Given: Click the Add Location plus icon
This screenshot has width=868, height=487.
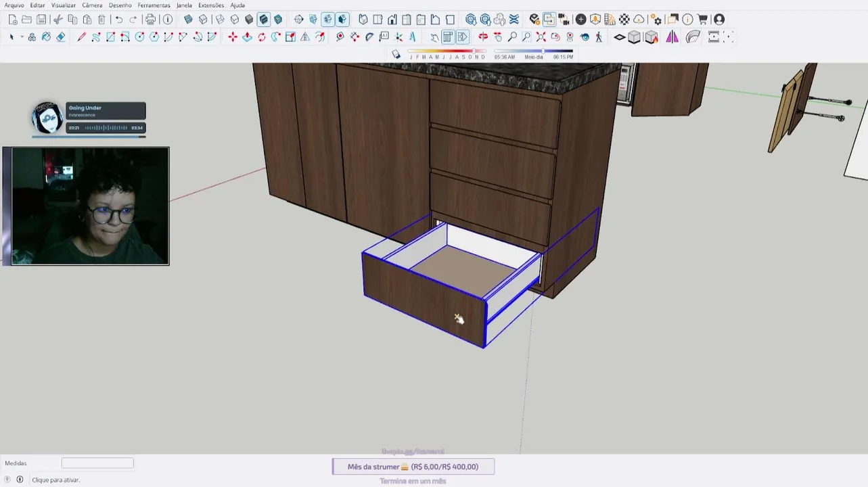Looking at the screenshot, I should coord(580,20).
